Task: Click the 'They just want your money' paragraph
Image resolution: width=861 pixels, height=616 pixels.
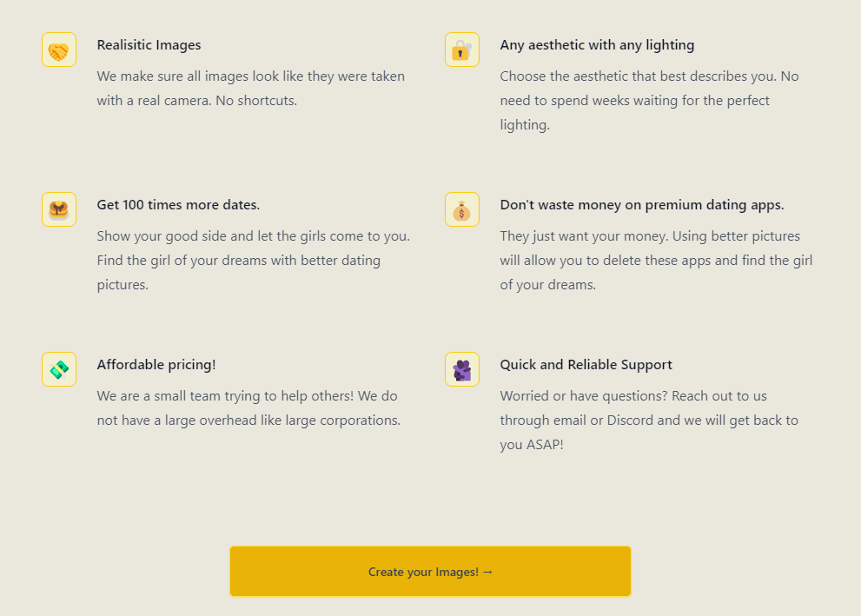Action: coord(656,261)
